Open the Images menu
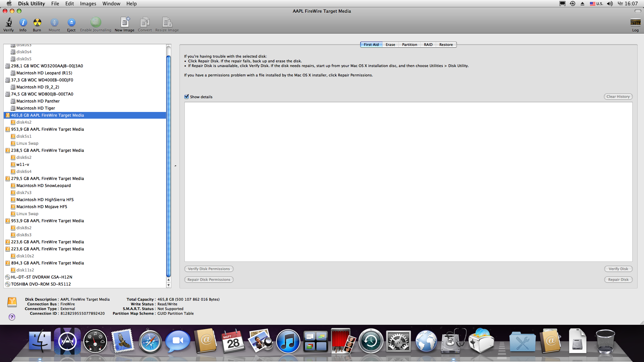Screen dimensions: 644x362 coord(88,4)
